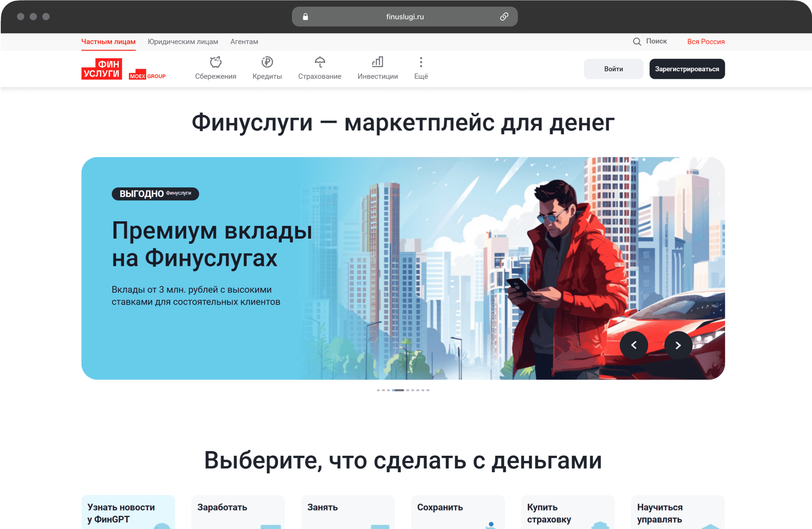Viewport: 812px width, 529px height.
Task: Switch to Юридическим лицам tab
Action: click(x=183, y=42)
